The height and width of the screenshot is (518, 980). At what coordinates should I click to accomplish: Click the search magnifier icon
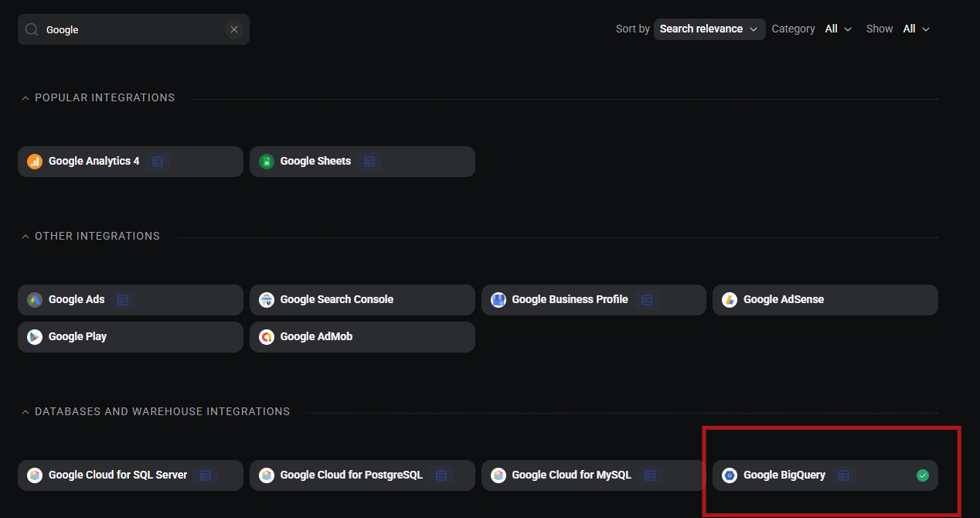pos(32,29)
